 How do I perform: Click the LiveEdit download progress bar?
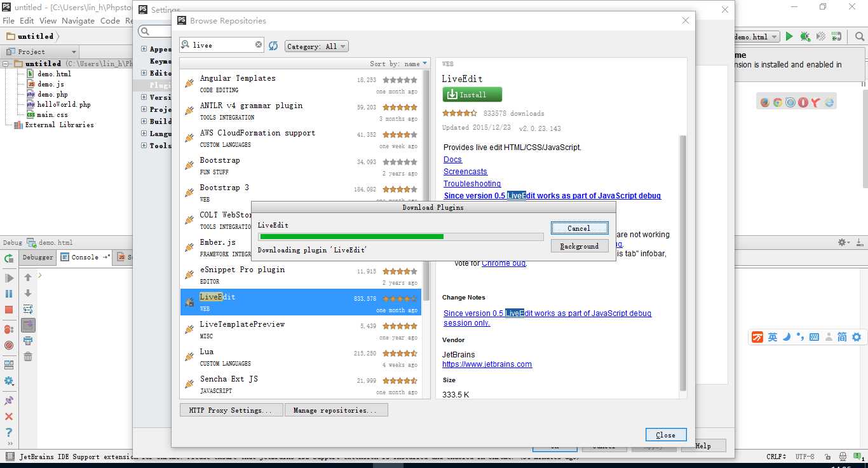(400, 237)
